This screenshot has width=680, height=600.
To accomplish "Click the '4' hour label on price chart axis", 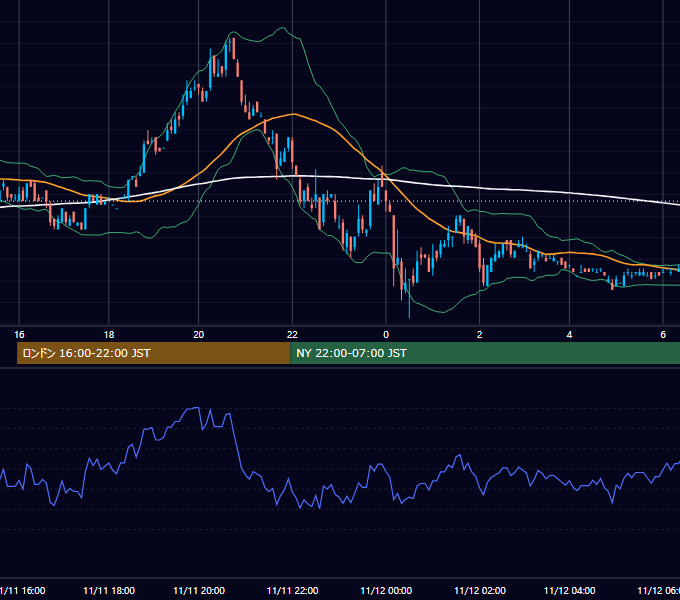I will [569, 335].
